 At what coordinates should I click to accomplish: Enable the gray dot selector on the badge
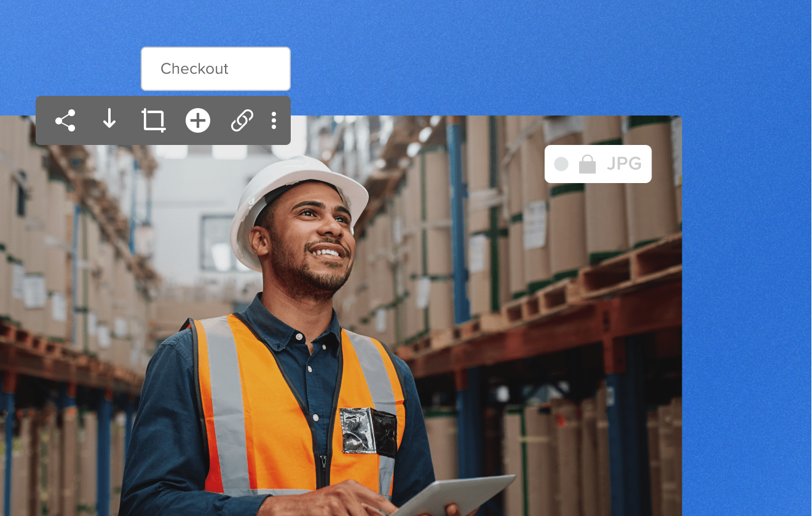[x=561, y=164]
